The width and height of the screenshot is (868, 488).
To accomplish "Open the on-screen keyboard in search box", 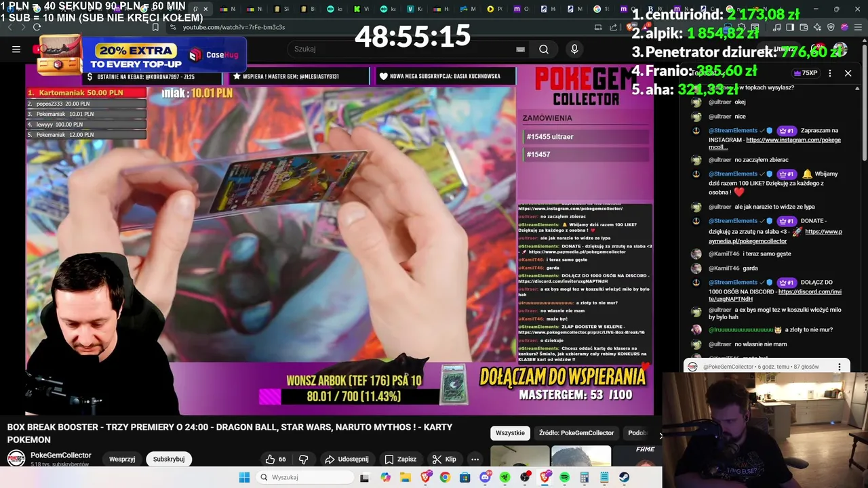I will [x=520, y=49].
